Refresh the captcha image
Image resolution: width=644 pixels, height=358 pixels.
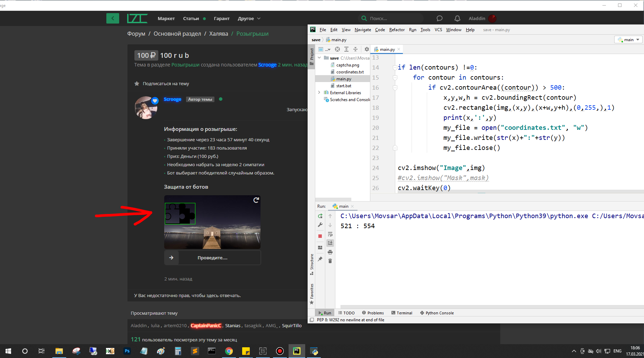256,200
